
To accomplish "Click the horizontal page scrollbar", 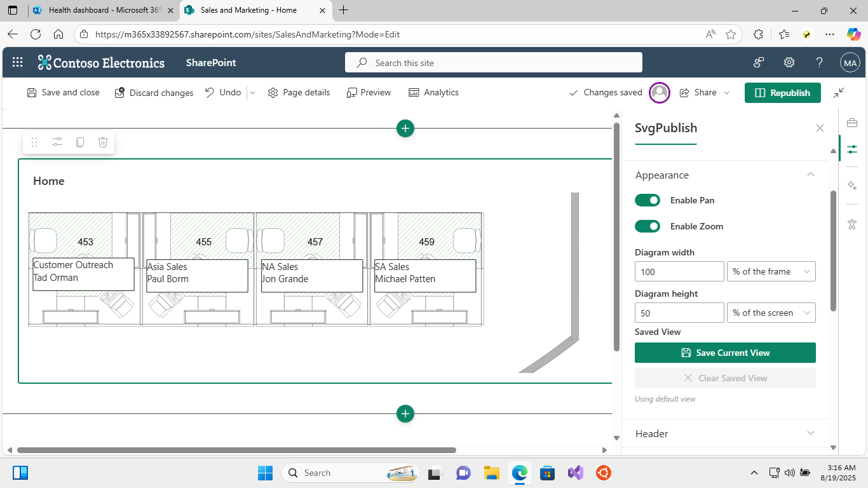I will click(236, 450).
